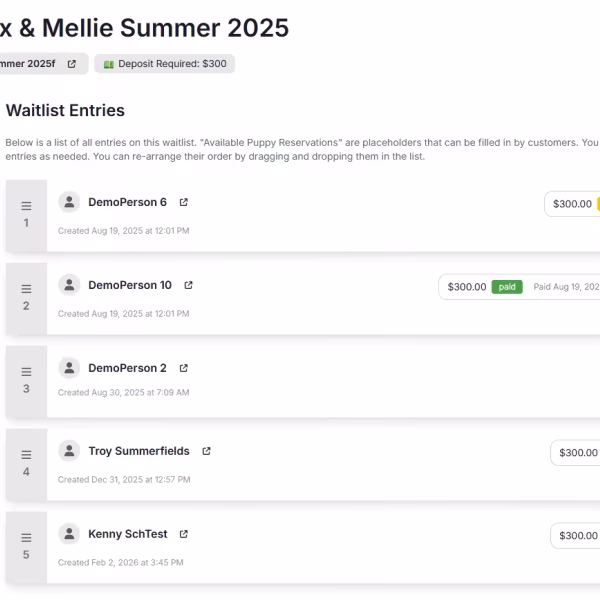Grab the drag handle for entry 4
The image size is (600, 600).
coord(26,455)
